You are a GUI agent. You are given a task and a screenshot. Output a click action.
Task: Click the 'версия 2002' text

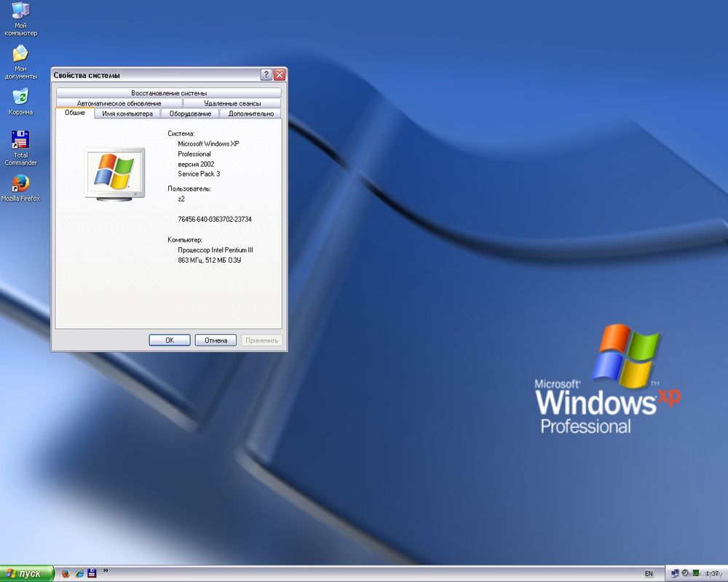pyautogui.click(x=196, y=164)
